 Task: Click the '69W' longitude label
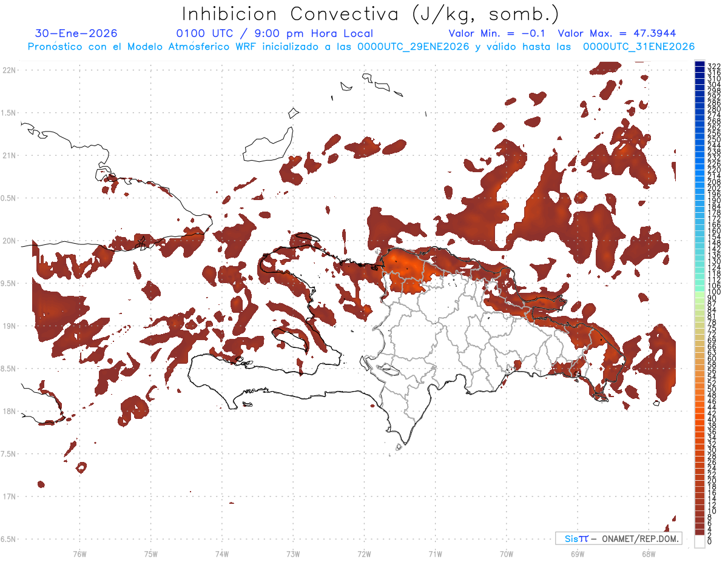[x=578, y=554]
